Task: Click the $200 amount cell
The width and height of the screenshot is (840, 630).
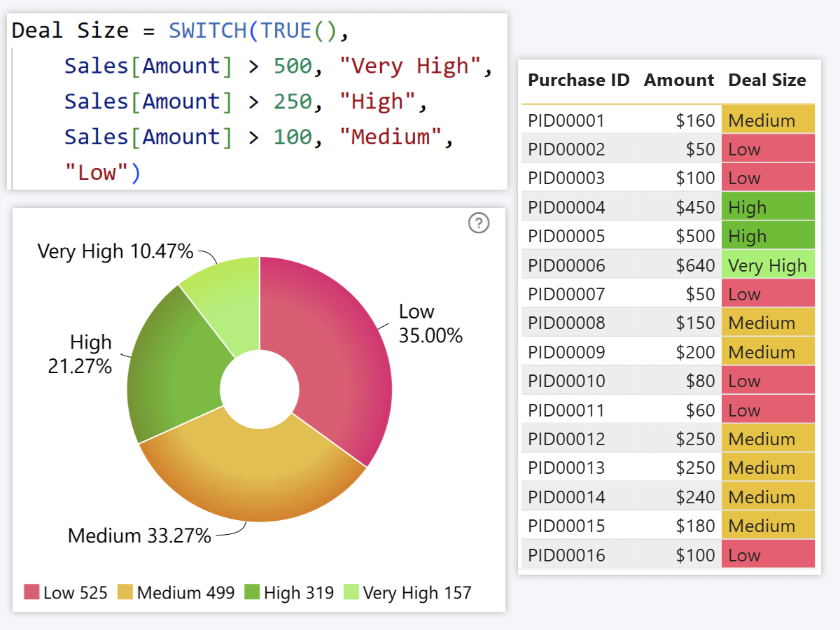Action: pyautogui.click(x=695, y=352)
